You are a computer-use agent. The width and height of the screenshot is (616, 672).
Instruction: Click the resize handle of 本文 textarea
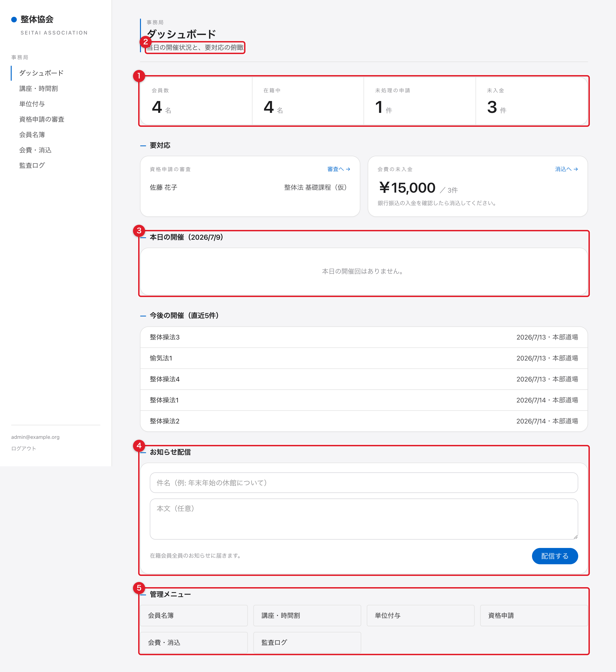(575, 536)
